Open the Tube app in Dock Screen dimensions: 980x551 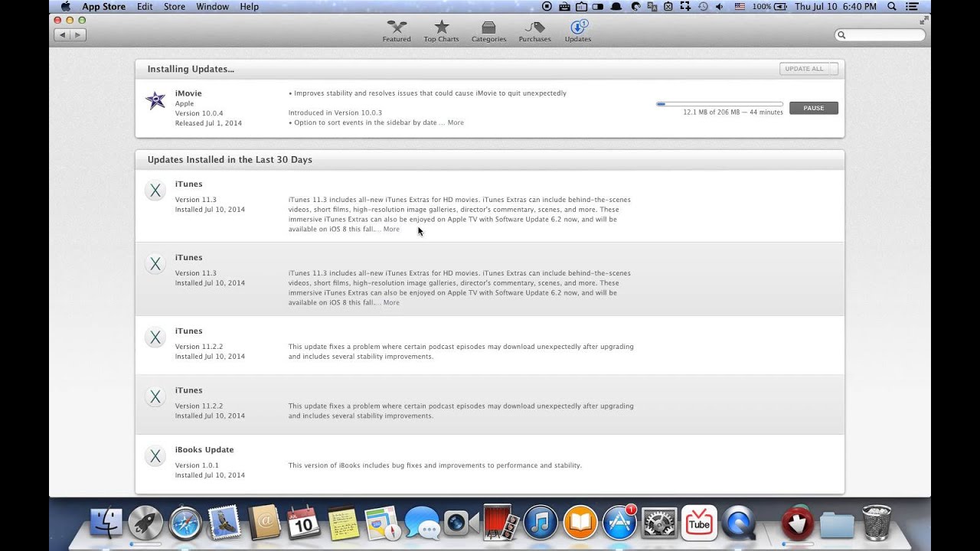pos(699,523)
